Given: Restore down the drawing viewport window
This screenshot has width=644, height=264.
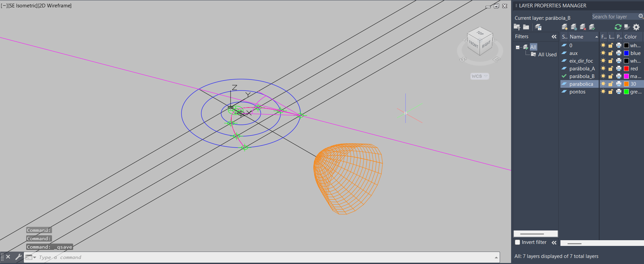Looking at the screenshot, I should point(496,6).
